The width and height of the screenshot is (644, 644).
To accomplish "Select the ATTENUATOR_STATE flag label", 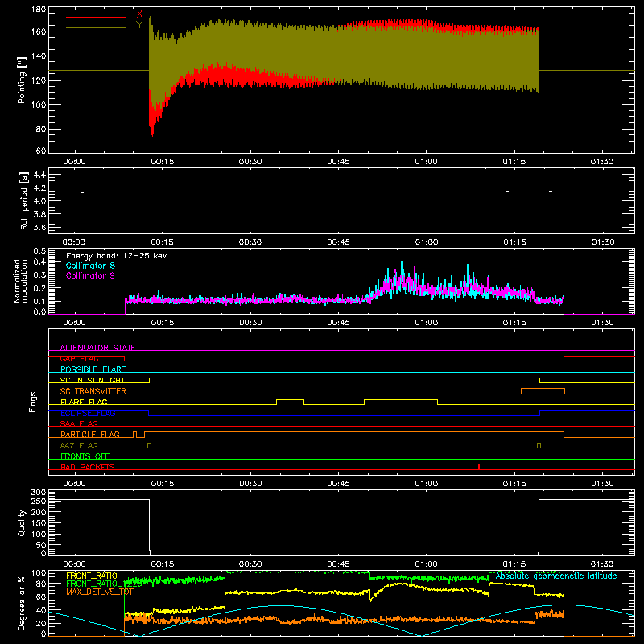I will pyautogui.click(x=97, y=348).
